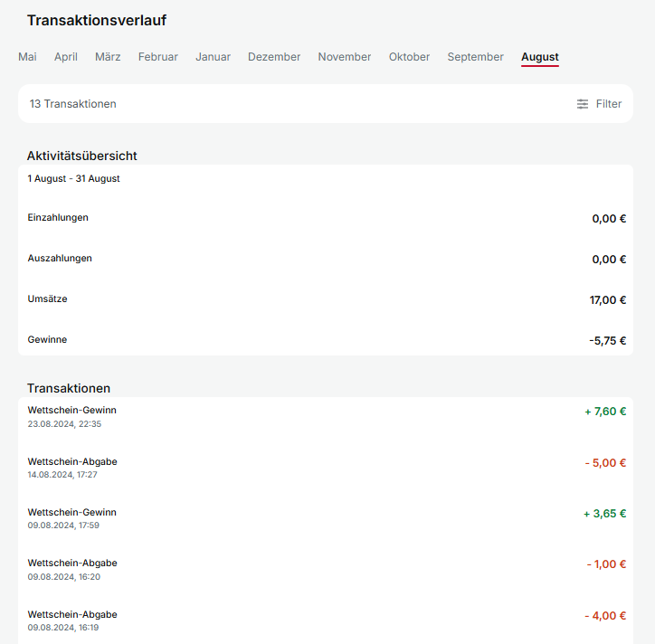Image resolution: width=655 pixels, height=644 pixels.
Task: Select Wettschein-Abgabe entry at 16:19
Action: pyautogui.click(x=326, y=620)
